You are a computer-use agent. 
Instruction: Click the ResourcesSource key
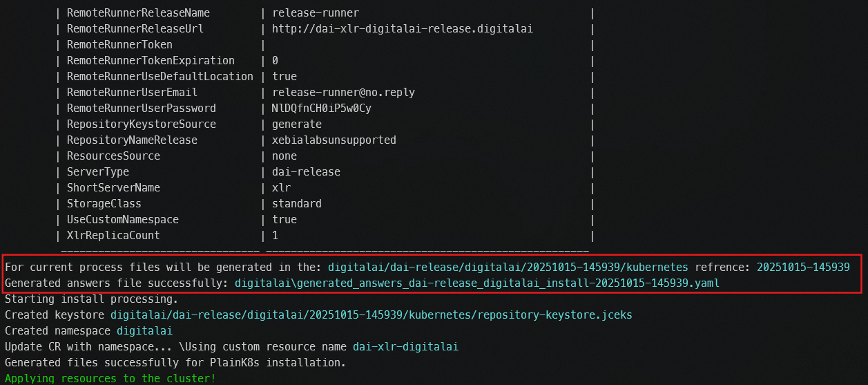coord(113,156)
